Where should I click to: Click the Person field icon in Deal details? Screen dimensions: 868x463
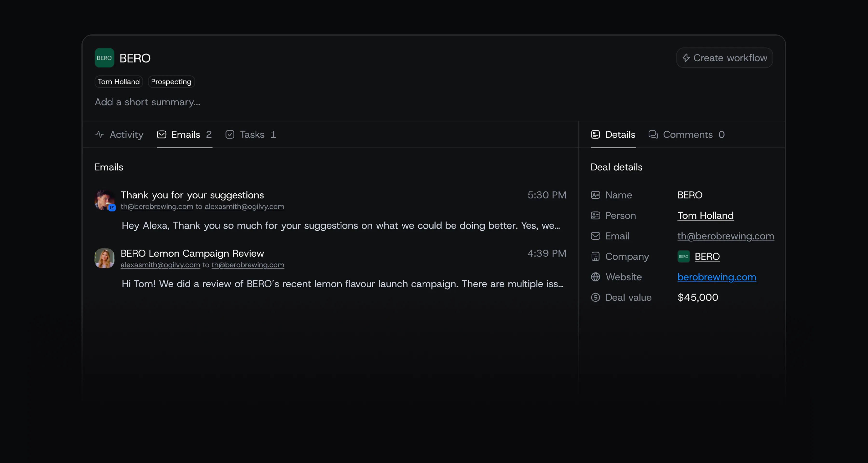(x=595, y=215)
